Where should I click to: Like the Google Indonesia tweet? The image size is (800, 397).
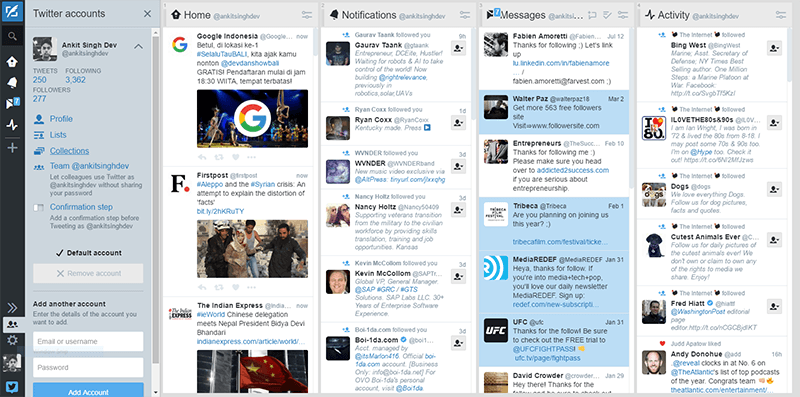click(235, 157)
